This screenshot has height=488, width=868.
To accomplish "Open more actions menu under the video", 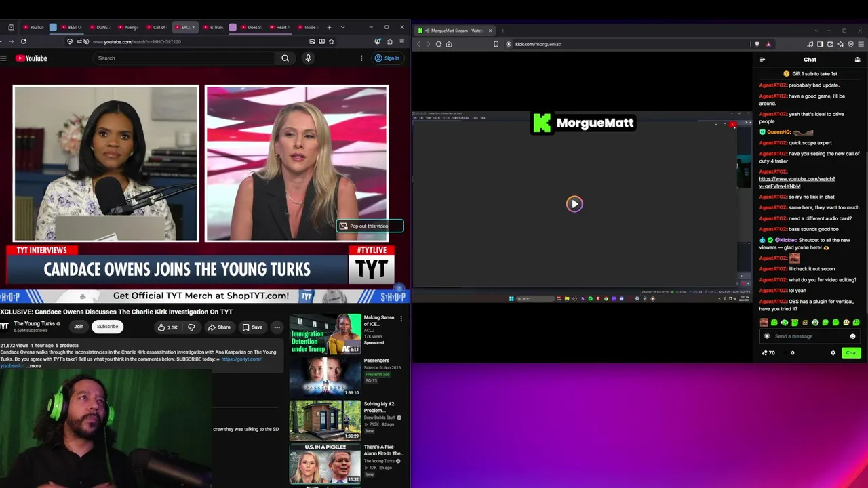I will coord(277,327).
